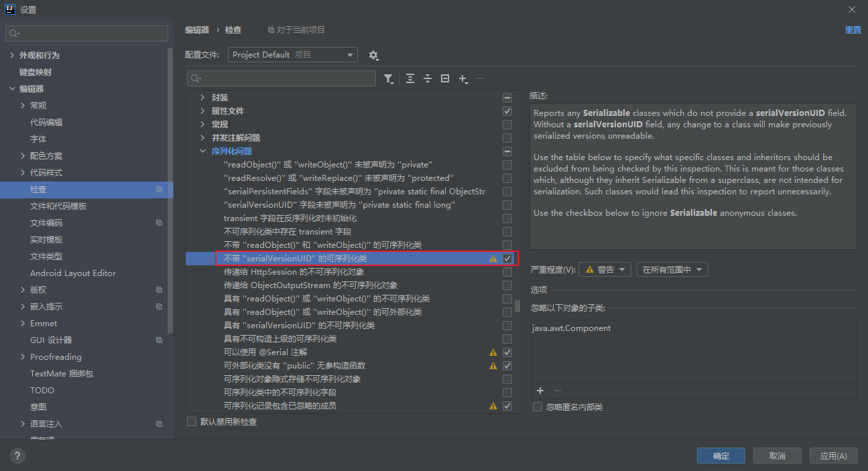Open the Project Default profile dropdown
Screen dimensions: 868x471
point(292,54)
